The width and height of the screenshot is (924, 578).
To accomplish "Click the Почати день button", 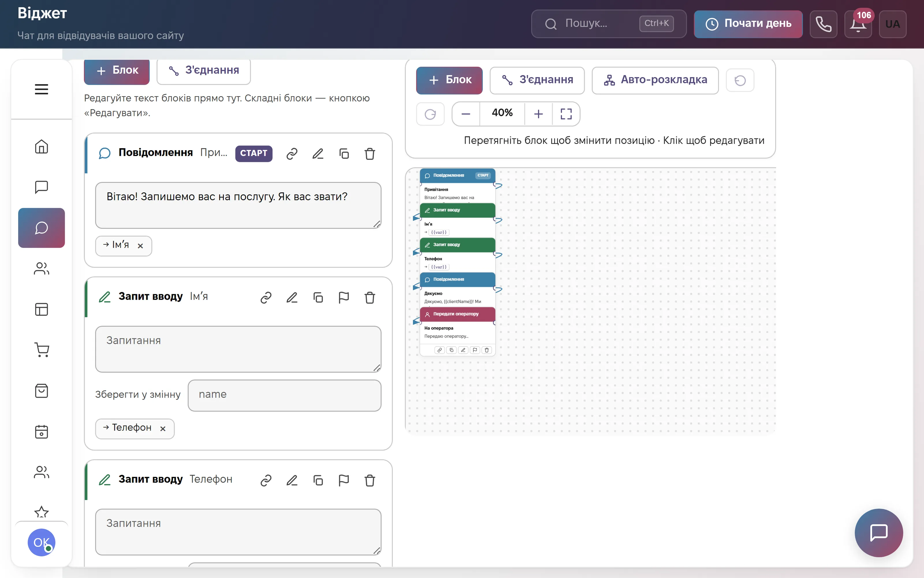I will point(748,24).
